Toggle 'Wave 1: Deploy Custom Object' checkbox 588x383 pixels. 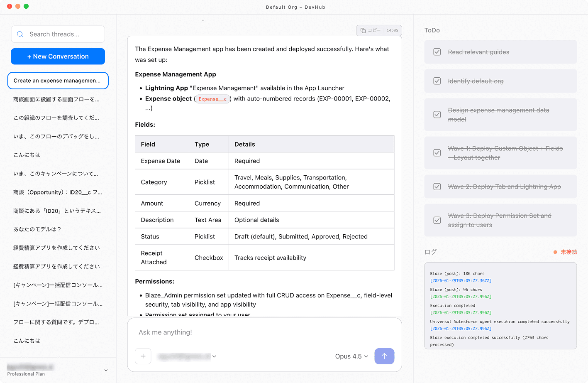pyautogui.click(x=437, y=153)
